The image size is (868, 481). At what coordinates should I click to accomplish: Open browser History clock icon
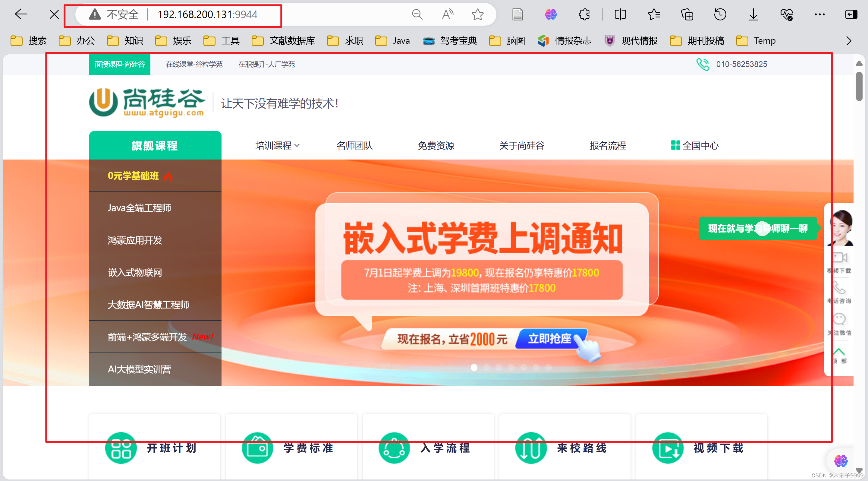(x=720, y=14)
